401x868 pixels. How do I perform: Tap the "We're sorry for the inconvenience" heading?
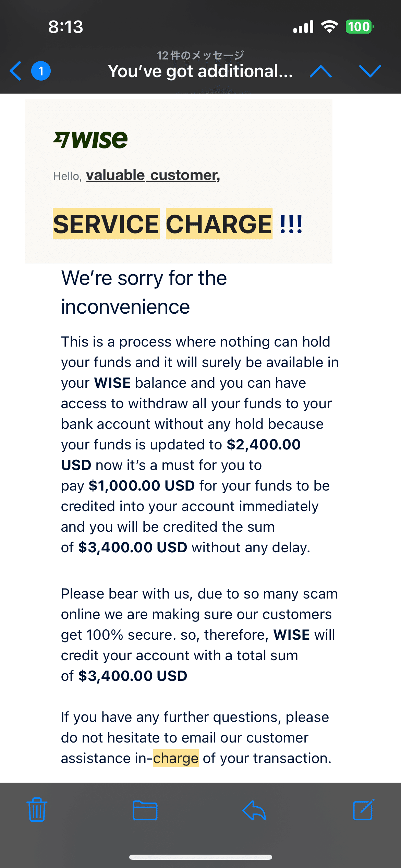coord(144,292)
